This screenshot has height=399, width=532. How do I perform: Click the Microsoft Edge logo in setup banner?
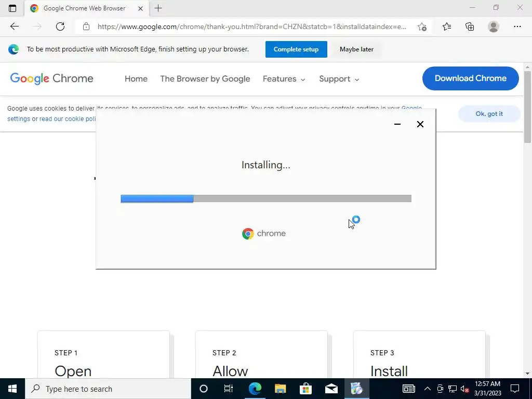[x=14, y=49]
